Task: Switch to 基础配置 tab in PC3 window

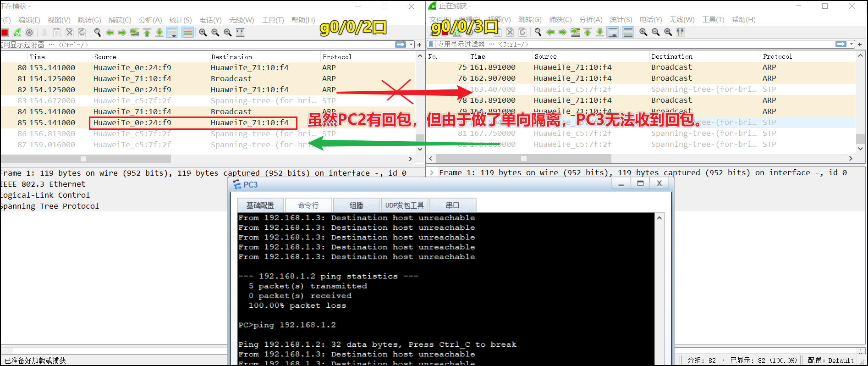Action: click(x=260, y=205)
